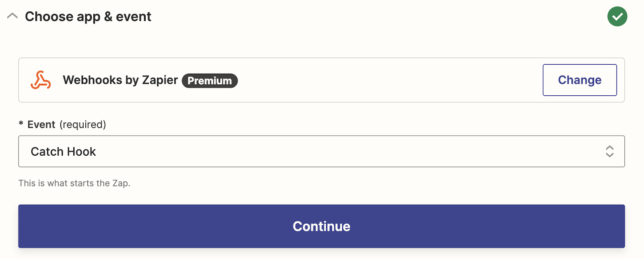
Task: Click the green completed checkmark icon
Action: pos(617,16)
